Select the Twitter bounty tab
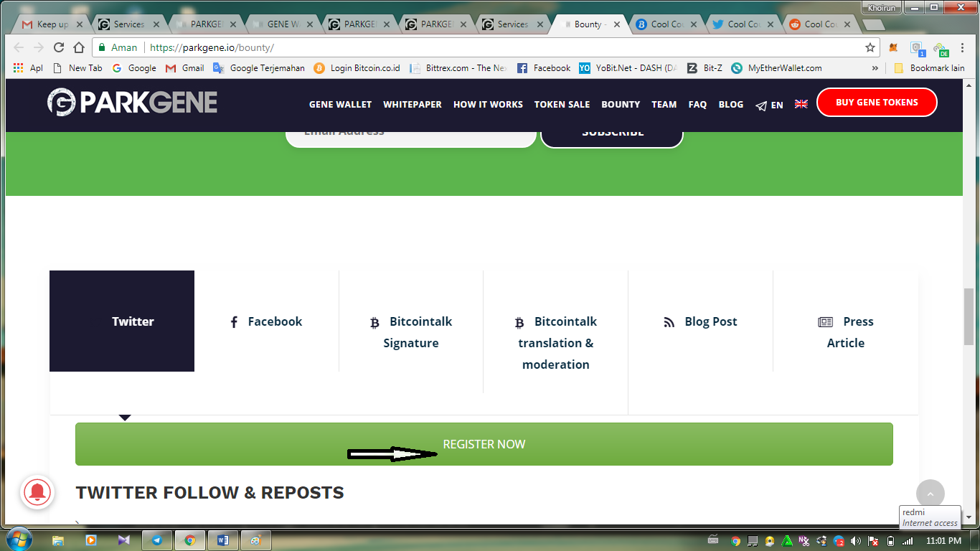The image size is (980, 551). [122, 321]
